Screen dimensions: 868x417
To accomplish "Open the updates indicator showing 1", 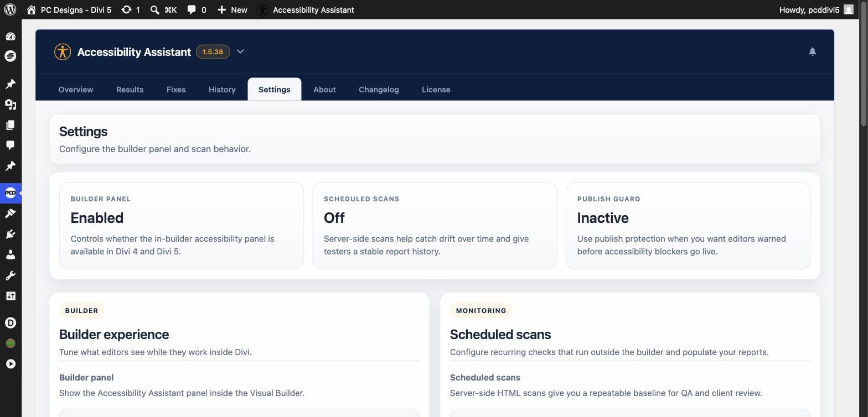I will (x=131, y=9).
